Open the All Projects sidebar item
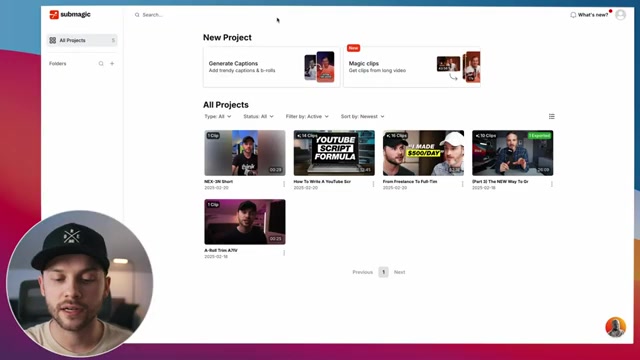 pos(82,40)
